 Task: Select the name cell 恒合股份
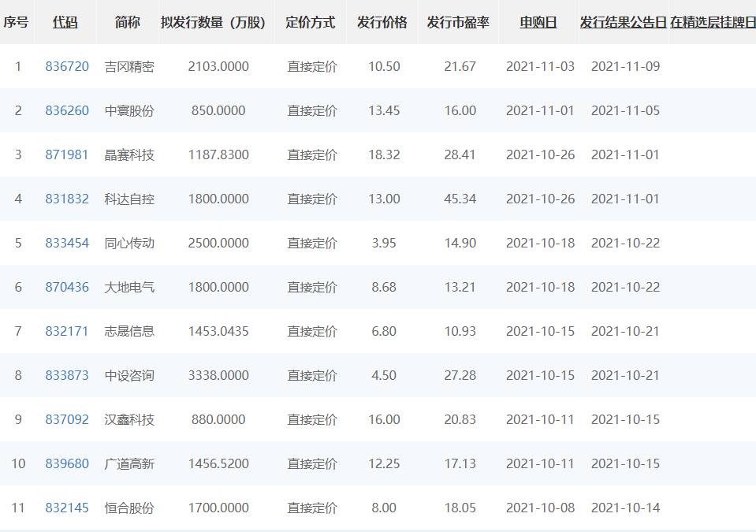(129, 508)
